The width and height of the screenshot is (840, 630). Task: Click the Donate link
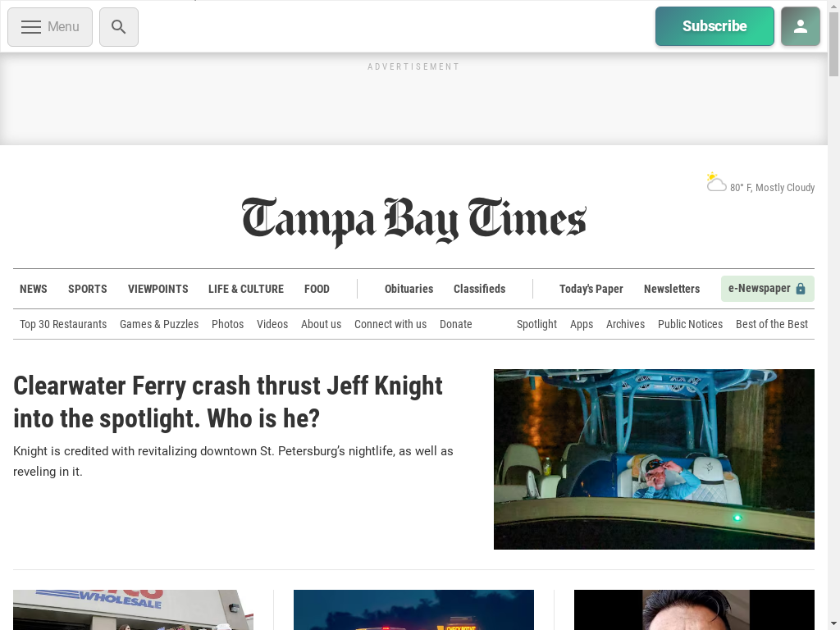click(456, 324)
